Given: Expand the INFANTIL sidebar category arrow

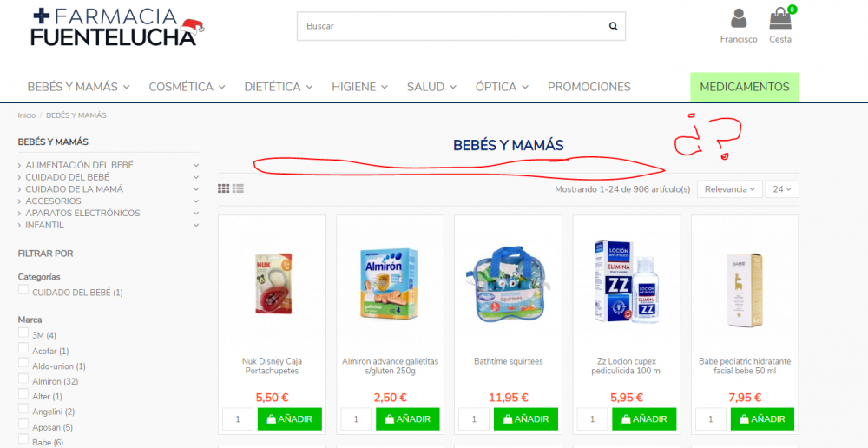Looking at the screenshot, I should tap(196, 225).
